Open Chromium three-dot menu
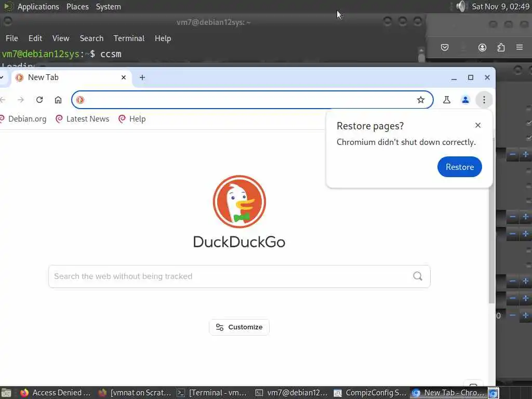This screenshot has height=399, width=532. point(484,100)
